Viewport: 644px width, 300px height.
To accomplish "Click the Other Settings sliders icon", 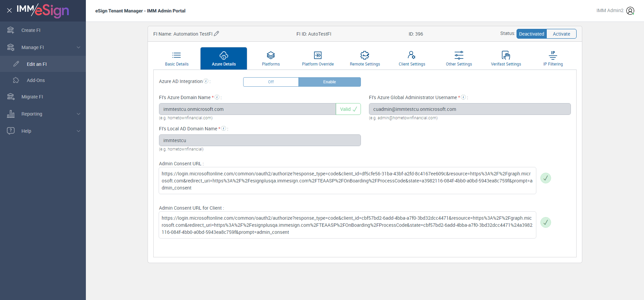I will click(459, 55).
